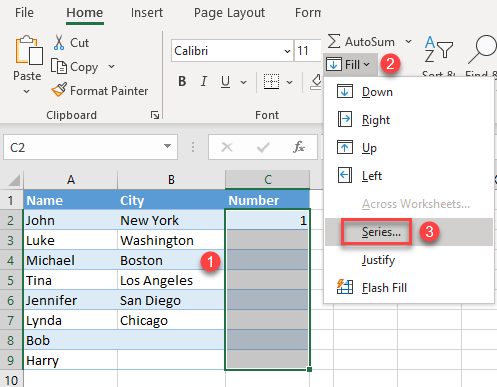Image resolution: width=497 pixels, height=387 pixels.
Task: Click the Insert Function fx icon
Action: tap(299, 147)
